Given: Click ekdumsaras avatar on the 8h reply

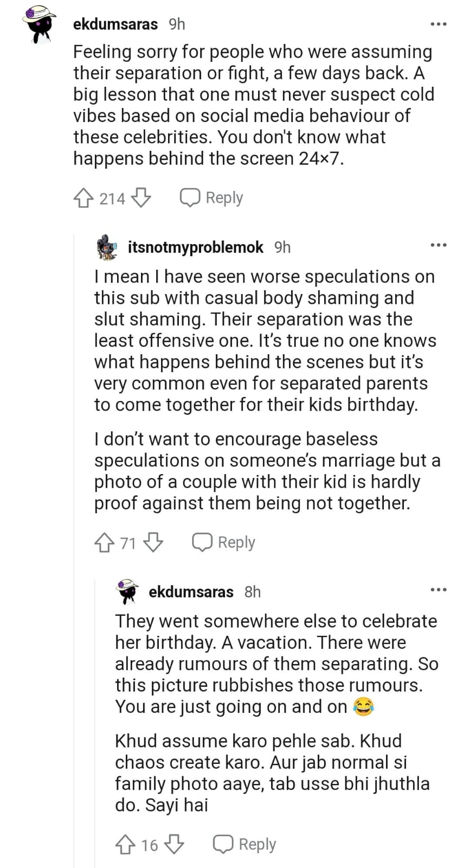Looking at the screenshot, I should click(128, 591).
